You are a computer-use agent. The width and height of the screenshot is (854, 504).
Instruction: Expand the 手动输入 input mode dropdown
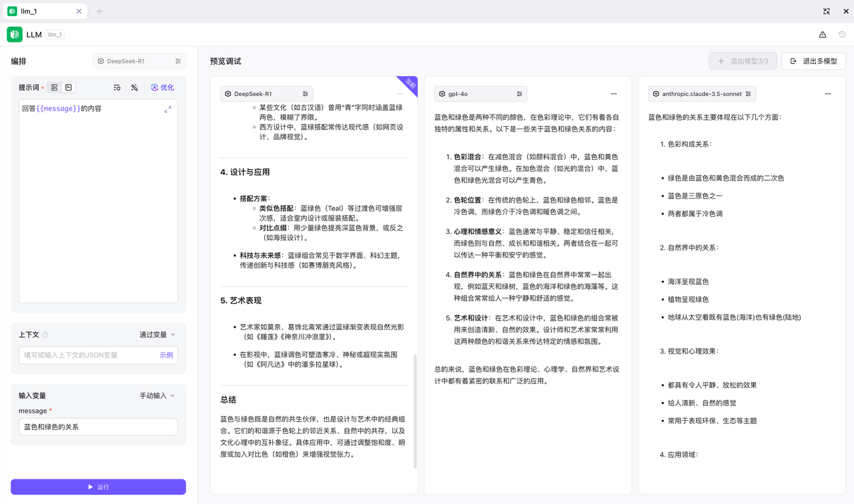pyautogui.click(x=157, y=395)
